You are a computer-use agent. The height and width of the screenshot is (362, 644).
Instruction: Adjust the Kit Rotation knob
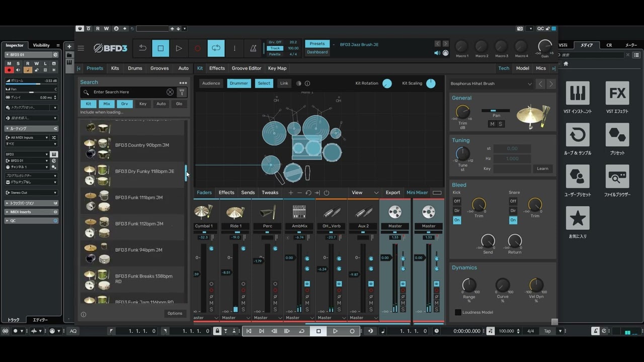click(387, 84)
